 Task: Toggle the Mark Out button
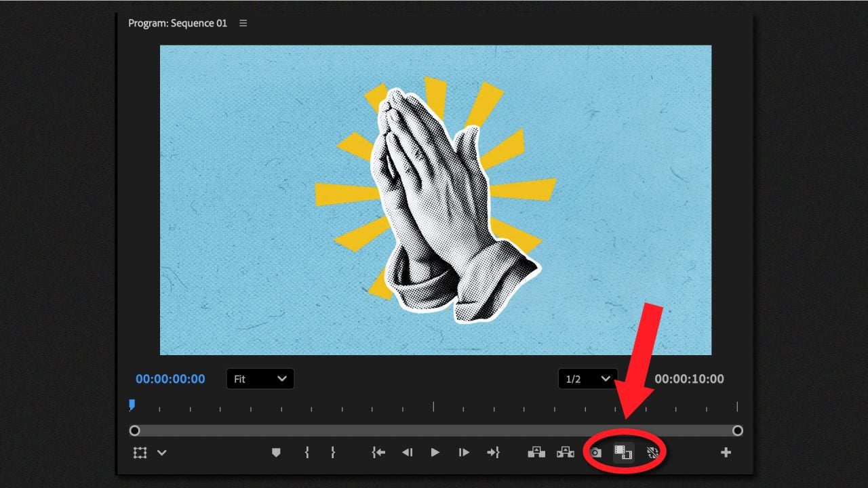point(332,452)
